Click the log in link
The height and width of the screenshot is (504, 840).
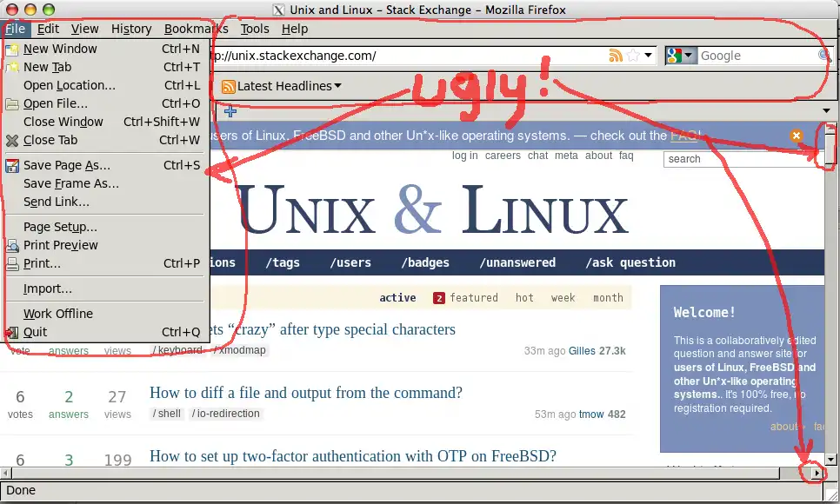point(464,156)
